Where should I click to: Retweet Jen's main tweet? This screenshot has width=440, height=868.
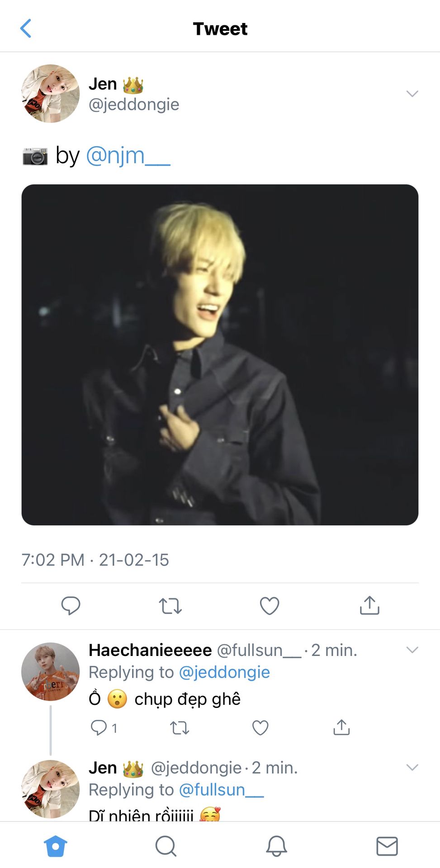(170, 605)
